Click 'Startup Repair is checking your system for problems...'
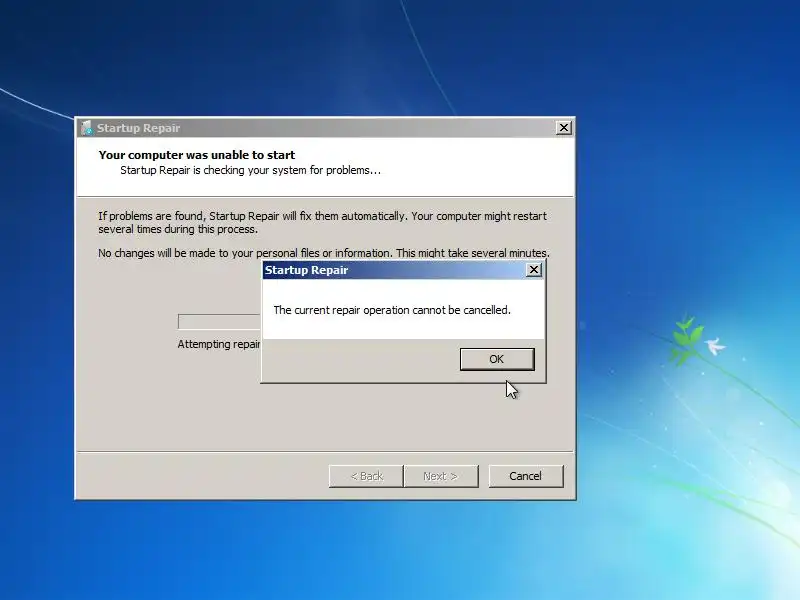 coord(251,170)
